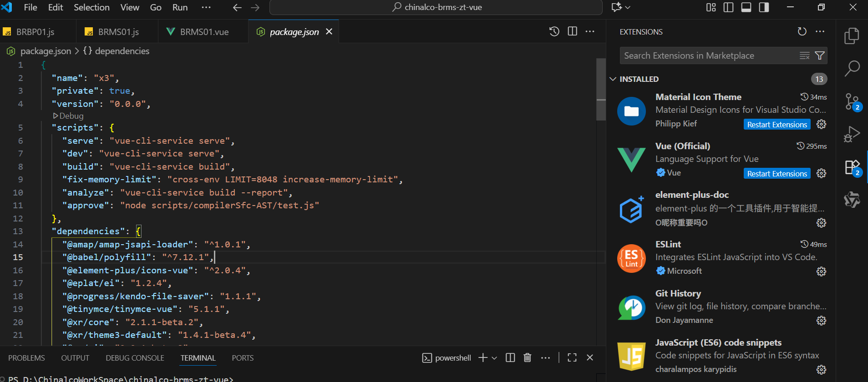
Task: Close the package.json tab
Action: [329, 31]
